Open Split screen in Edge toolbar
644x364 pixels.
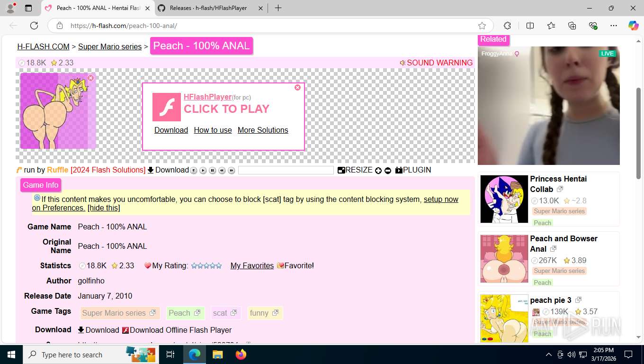[530, 26]
